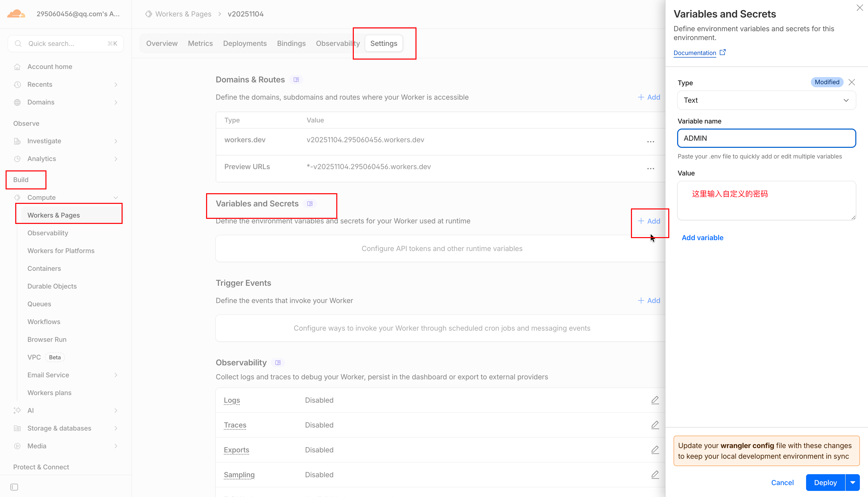
Task: Open the Observability section documentation book icon
Action: coord(278,363)
